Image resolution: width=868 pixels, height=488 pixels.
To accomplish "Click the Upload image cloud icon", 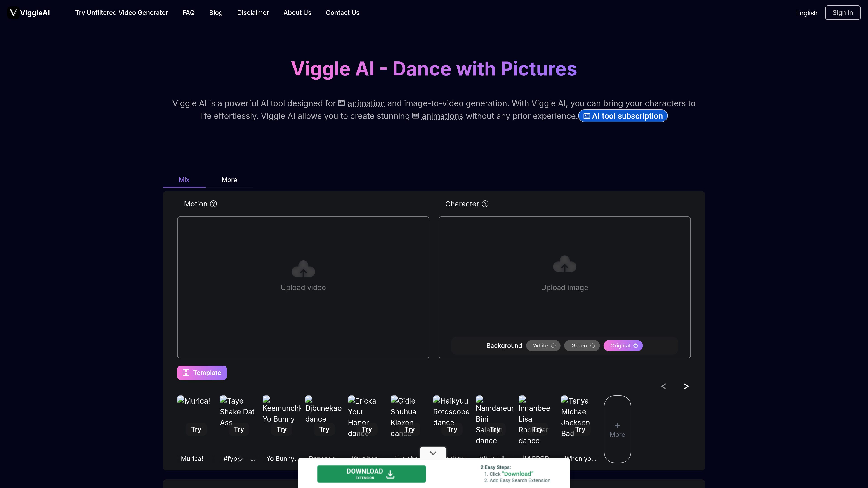I will [x=564, y=264].
